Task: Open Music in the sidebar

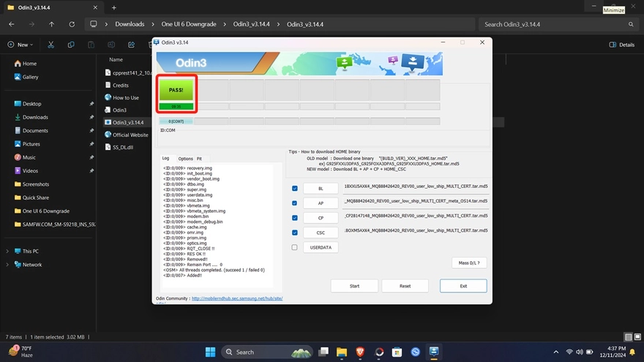Action: [25, 157]
